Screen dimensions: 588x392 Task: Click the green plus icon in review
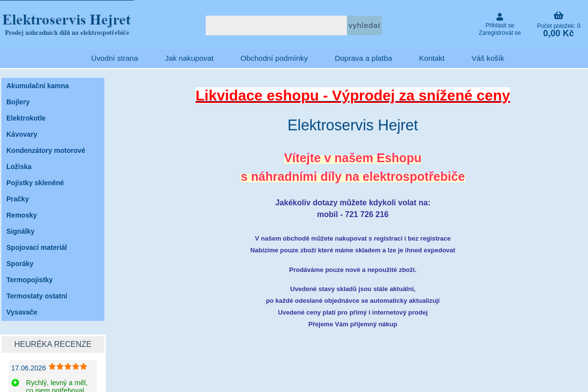[x=15, y=383]
